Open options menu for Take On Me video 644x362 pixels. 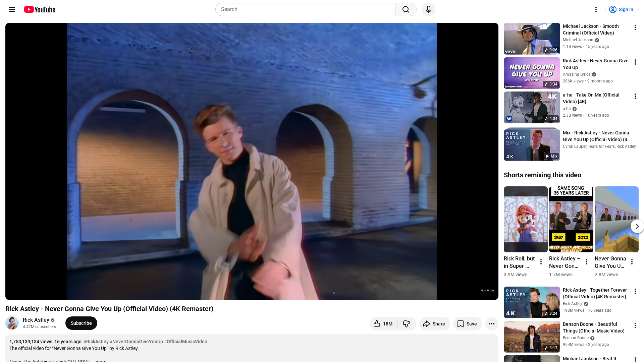coord(635,96)
